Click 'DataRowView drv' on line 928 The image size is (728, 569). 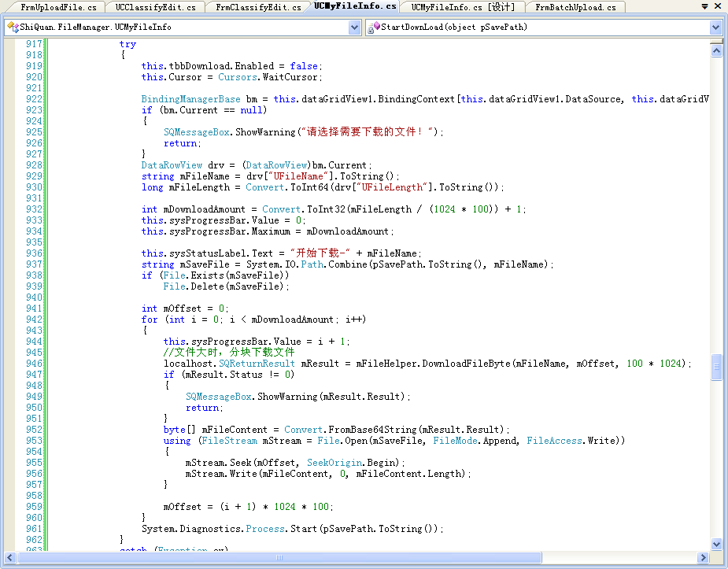point(183,165)
